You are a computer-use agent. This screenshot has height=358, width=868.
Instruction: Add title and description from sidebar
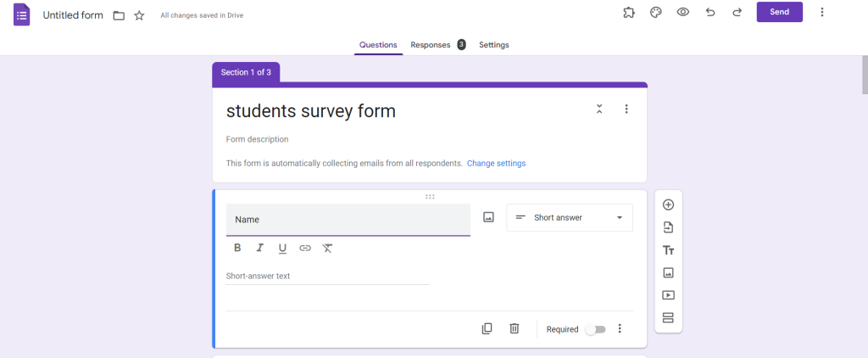(x=668, y=250)
